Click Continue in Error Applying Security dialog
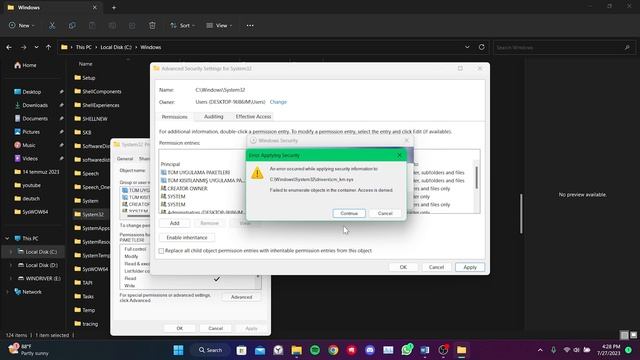The width and height of the screenshot is (640, 360). click(349, 213)
